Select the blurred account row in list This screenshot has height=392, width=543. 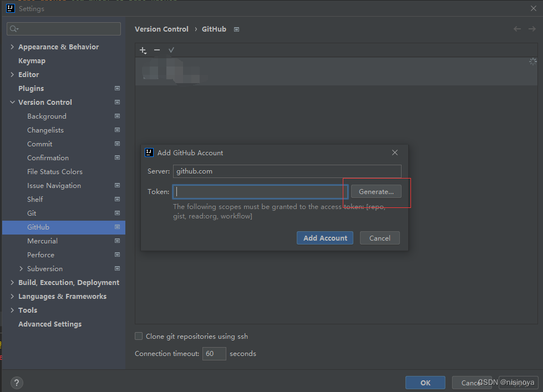pos(336,72)
